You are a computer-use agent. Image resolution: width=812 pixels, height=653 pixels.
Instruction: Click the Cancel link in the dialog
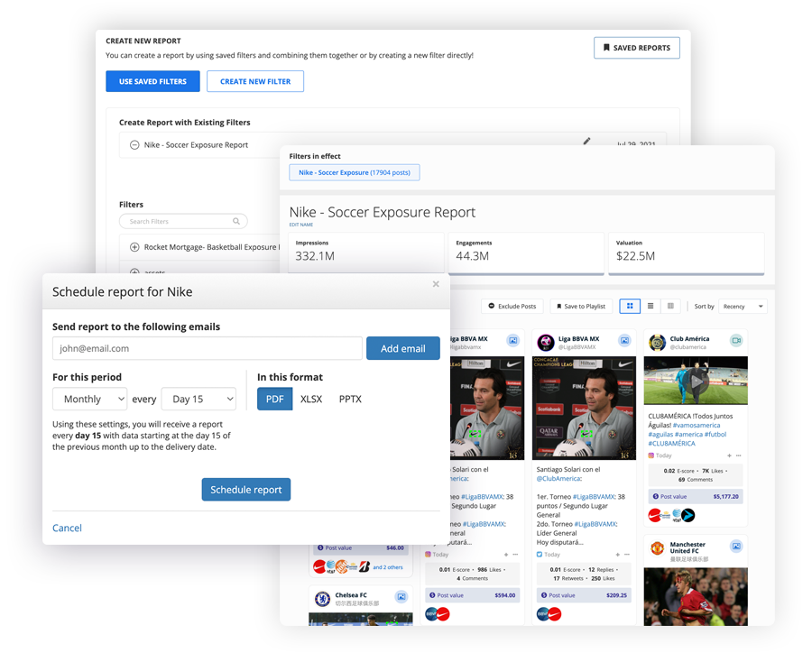[67, 528]
